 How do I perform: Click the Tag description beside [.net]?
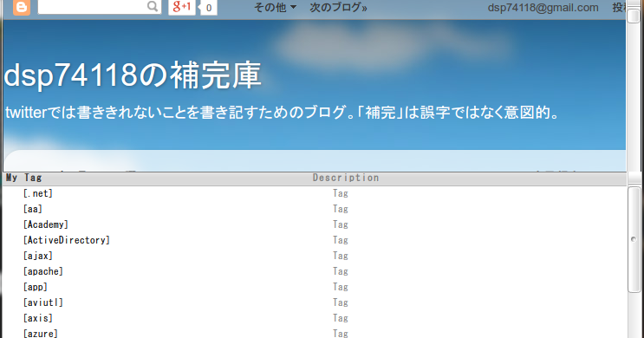pyautogui.click(x=341, y=193)
